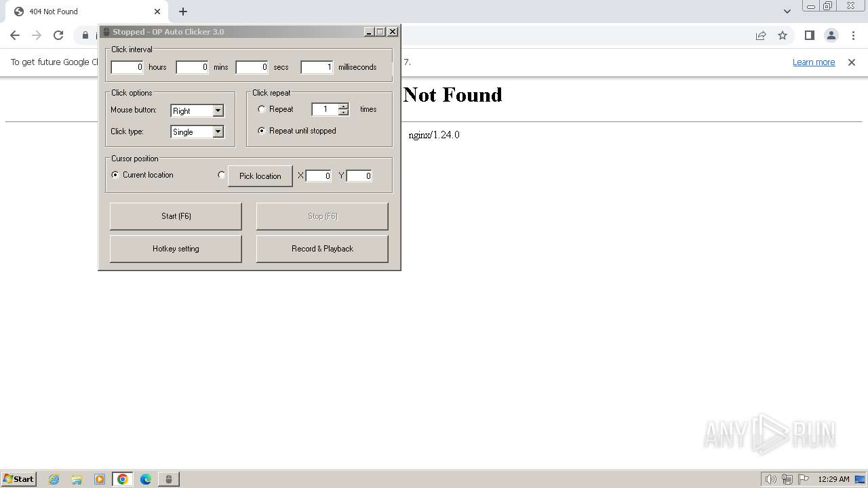Viewport: 868px width, 488px height.
Task: Click the nginx/1.24.0 text
Action: tap(434, 135)
